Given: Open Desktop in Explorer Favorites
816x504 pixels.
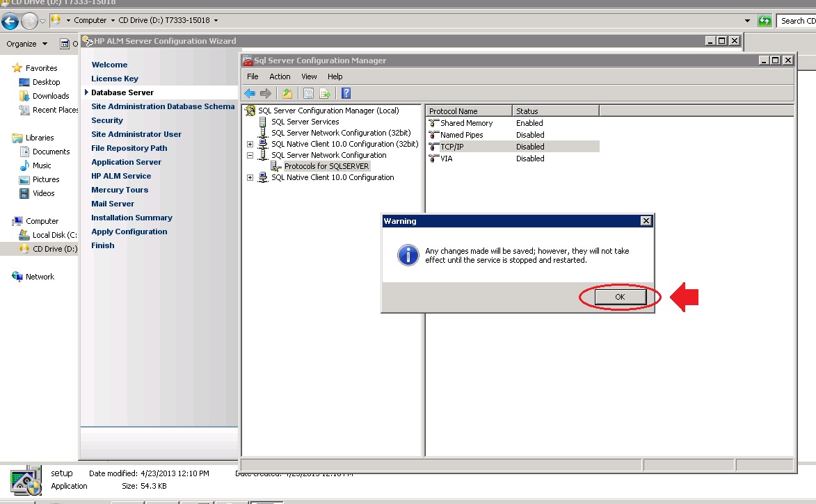Looking at the screenshot, I should click(46, 82).
